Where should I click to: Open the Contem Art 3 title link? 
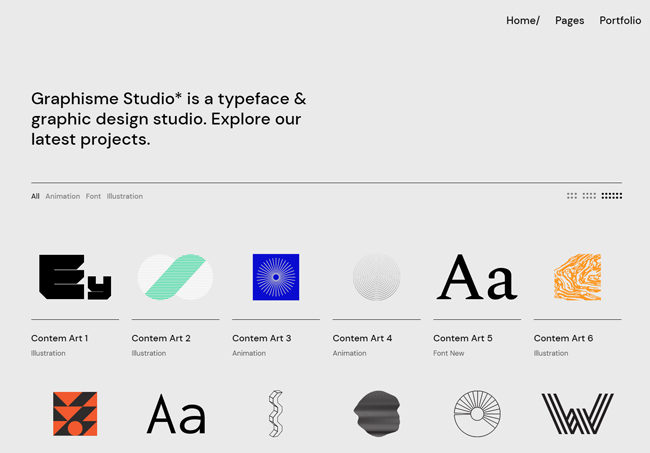(261, 338)
